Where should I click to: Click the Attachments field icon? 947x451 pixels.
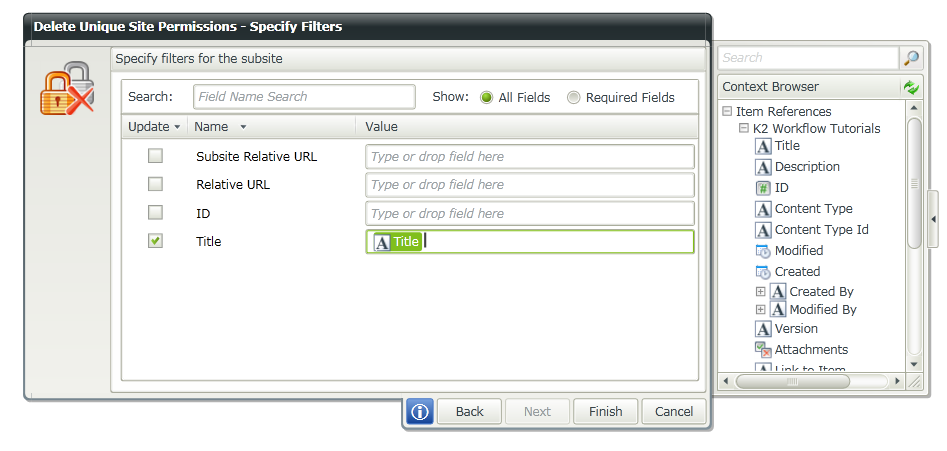763,350
